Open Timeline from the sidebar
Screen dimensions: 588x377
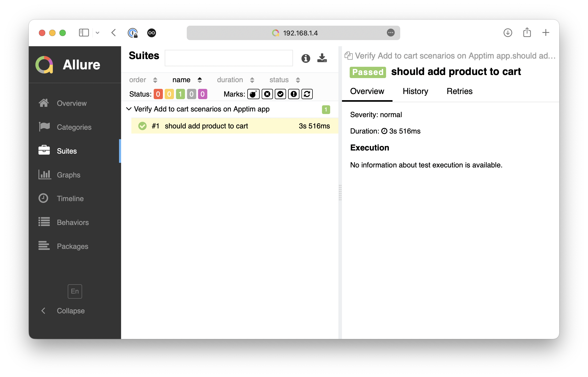click(x=70, y=199)
